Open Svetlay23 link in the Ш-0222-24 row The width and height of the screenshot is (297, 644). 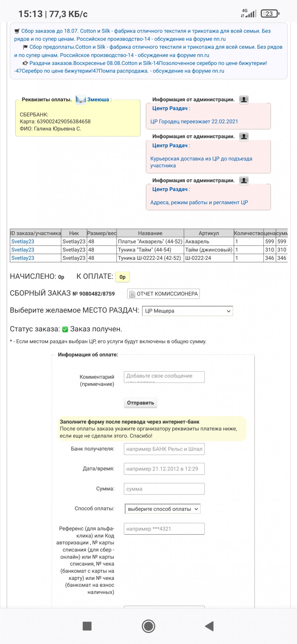[23, 258]
